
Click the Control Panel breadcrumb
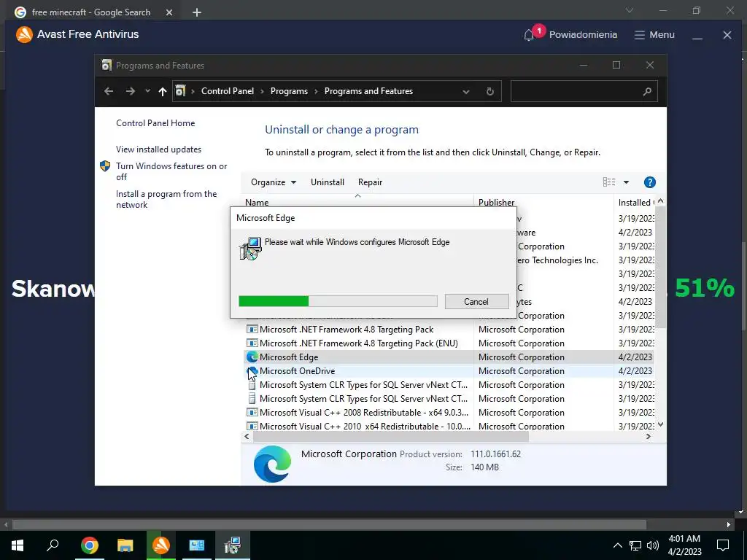(x=228, y=91)
